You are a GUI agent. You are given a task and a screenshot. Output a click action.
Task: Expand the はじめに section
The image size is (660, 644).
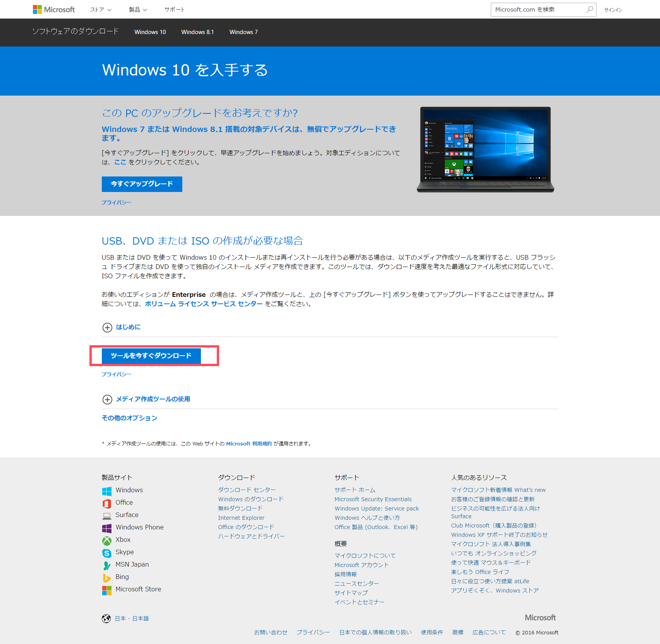[x=107, y=327]
